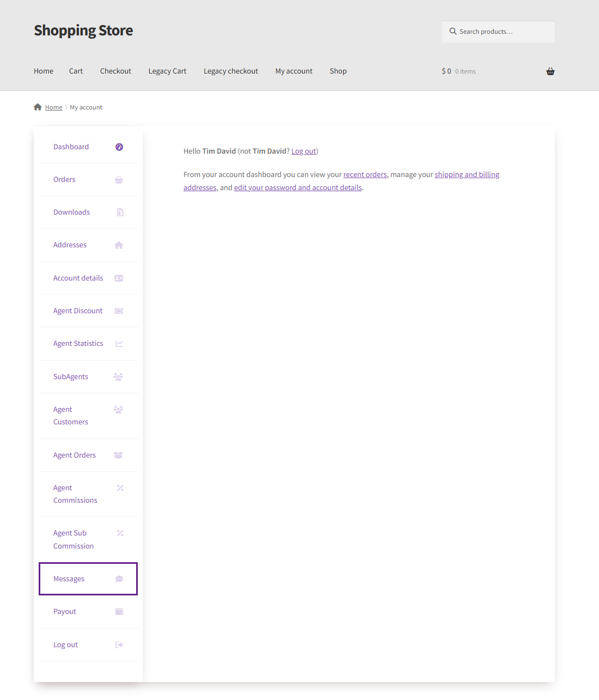This screenshot has width=599, height=700.
Task: Click the Messages chat bubble icon
Action: (119, 579)
